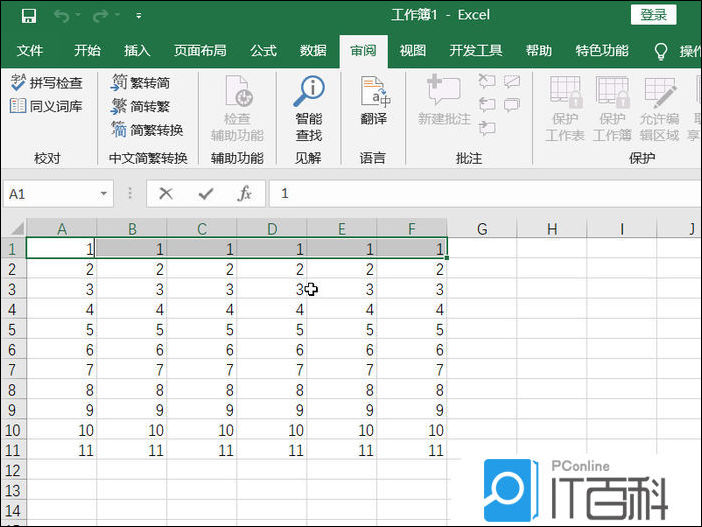Image resolution: width=702 pixels, height=527 pixels.
Task: Click the formula bar Enter checkmark
Action: [205, 194]
